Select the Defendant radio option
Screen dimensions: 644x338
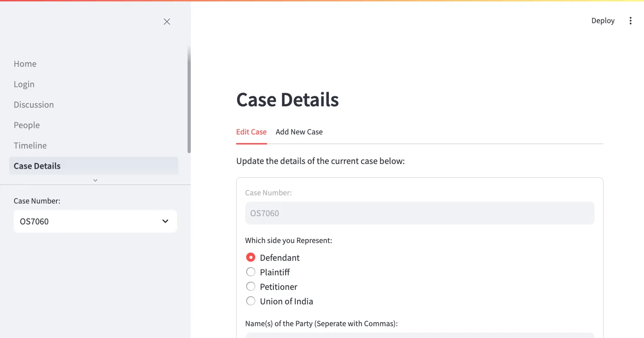tap(272, 258)
